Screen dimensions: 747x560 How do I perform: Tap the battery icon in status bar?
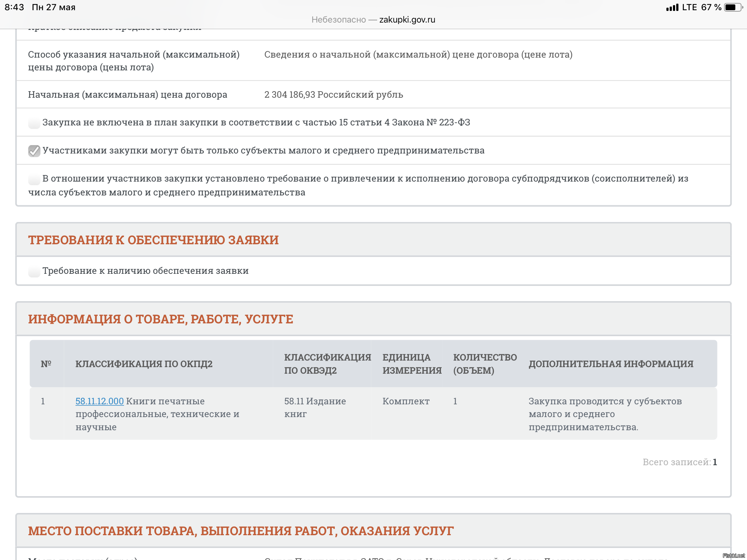[x=733, y=7]
